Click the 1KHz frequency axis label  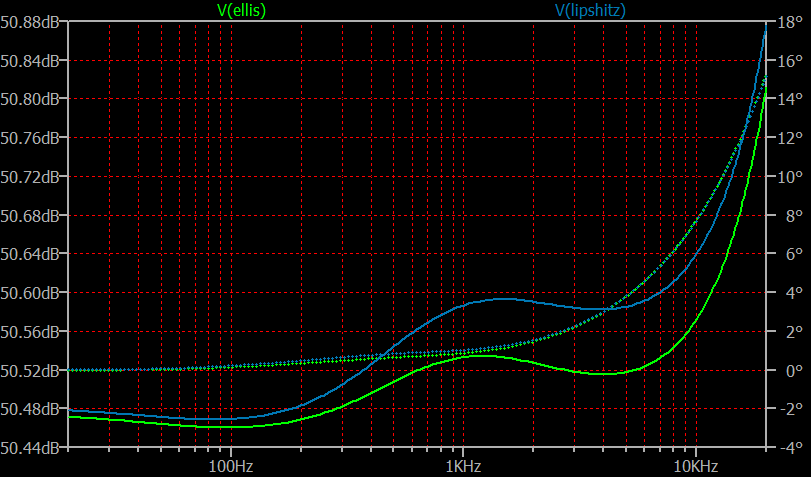[x=463, y=467]
